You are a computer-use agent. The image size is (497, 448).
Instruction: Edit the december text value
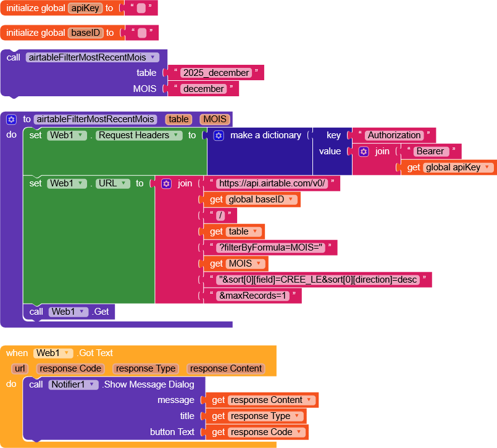(x=204, y=89)
